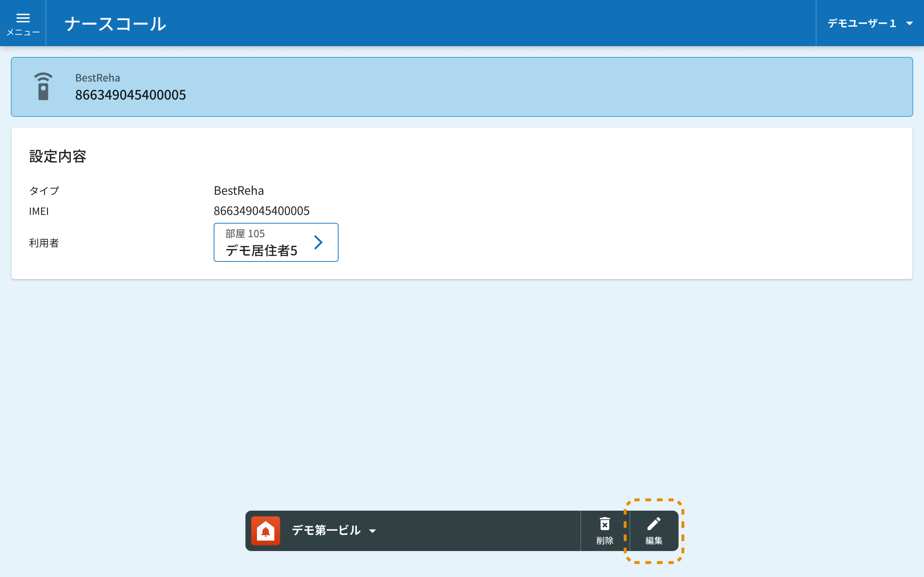
Task: Click the arrow next to デモ第一ビル
Action: point(372,531)
